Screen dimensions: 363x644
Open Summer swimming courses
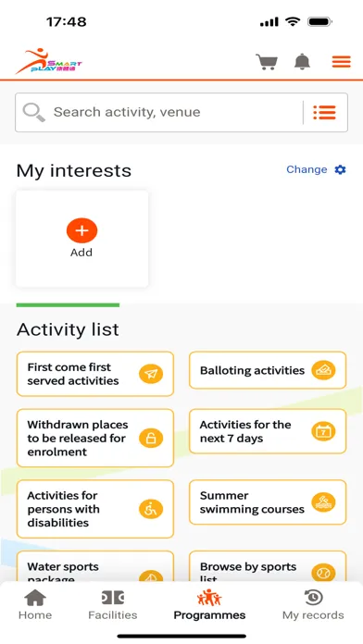pyautogui.click(x=268, y=502)
